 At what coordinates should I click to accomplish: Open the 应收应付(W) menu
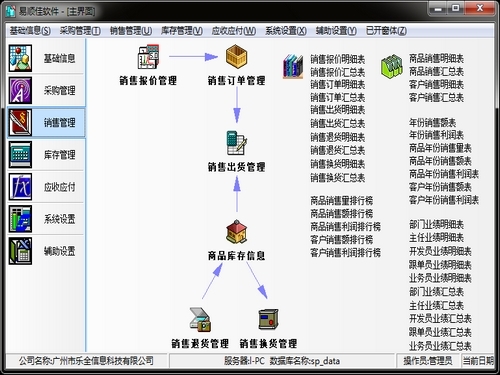pos(234,31)
